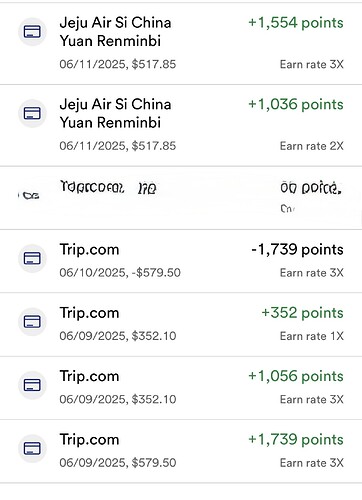The height and width of the screenshot is (500, 362).
Task: Click the Earn rate 2X label
Action: [312, 146]
